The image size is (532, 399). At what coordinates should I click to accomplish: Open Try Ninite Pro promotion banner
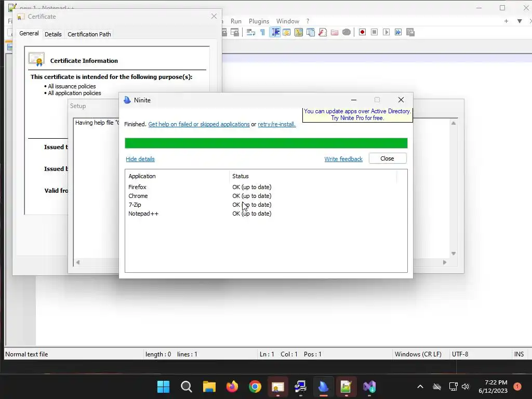(x=357, y=115)
